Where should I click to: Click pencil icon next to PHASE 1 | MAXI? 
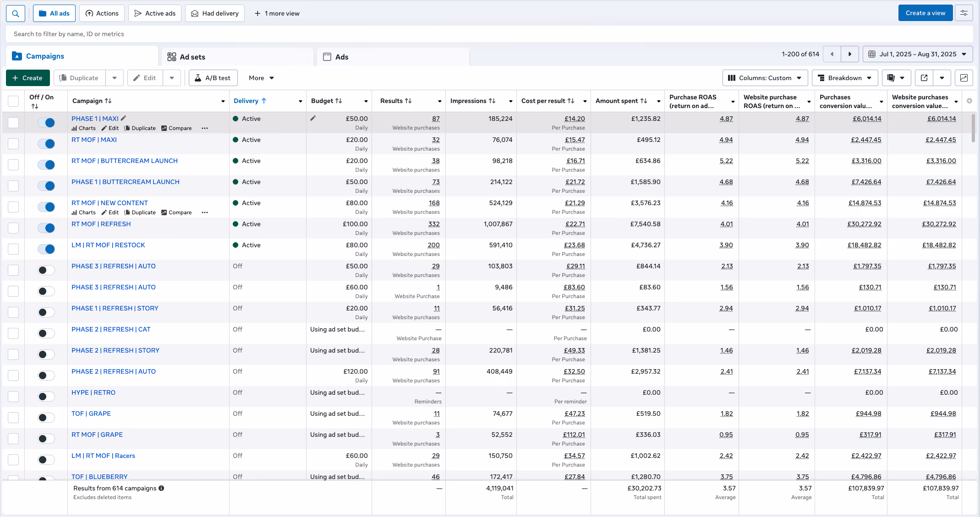tap(123, 118)
